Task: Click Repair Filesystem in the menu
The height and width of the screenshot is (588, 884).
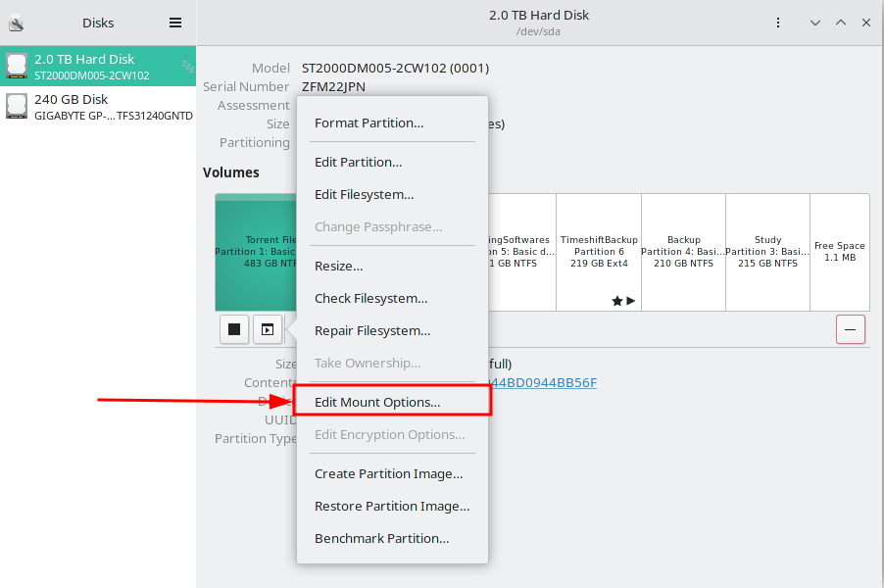Action: 372,330
